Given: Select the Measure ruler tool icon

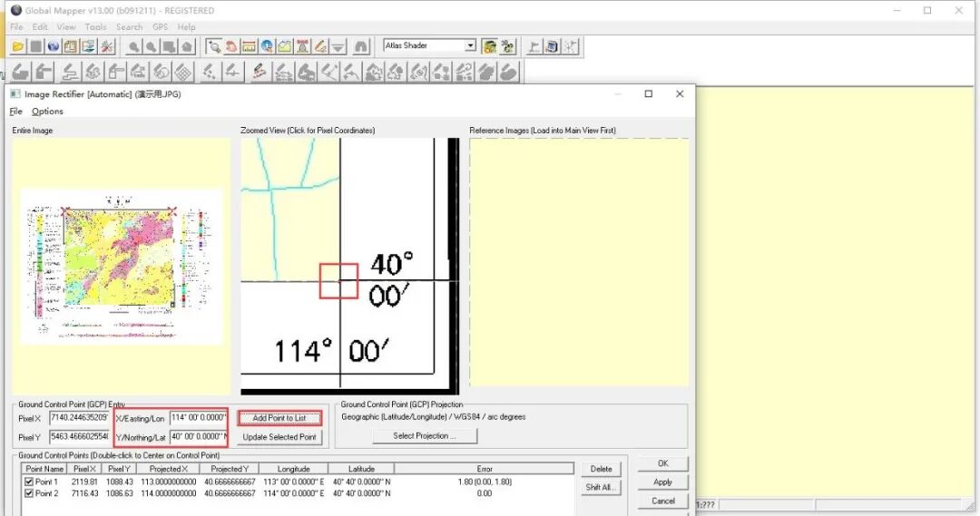Looking at the screenshot, I should 249,46.
